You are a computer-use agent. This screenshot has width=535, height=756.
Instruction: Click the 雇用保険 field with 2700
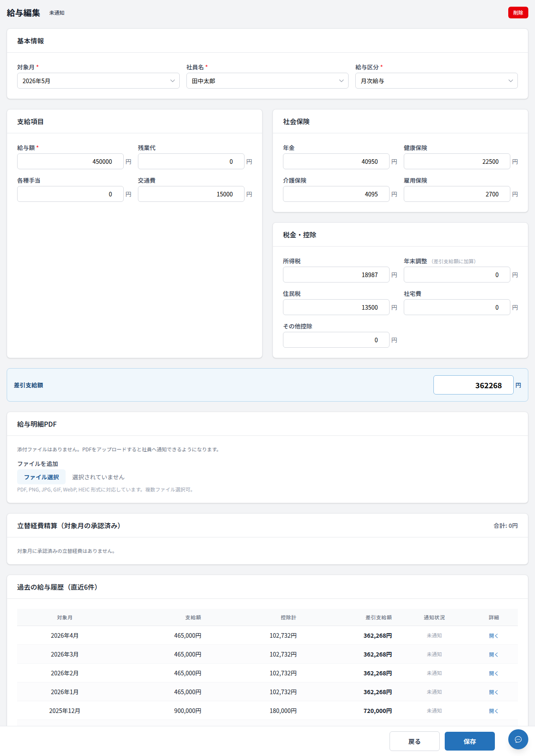point(457,194)
